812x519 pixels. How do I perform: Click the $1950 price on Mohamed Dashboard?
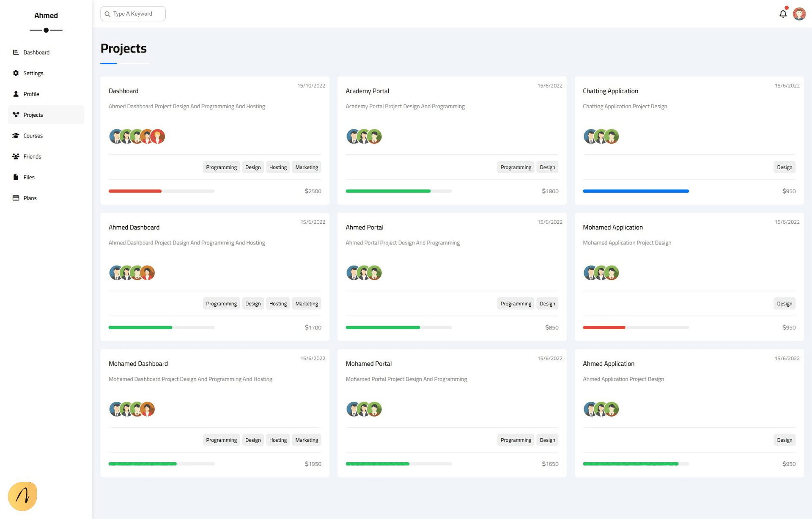tap(313, 464)
